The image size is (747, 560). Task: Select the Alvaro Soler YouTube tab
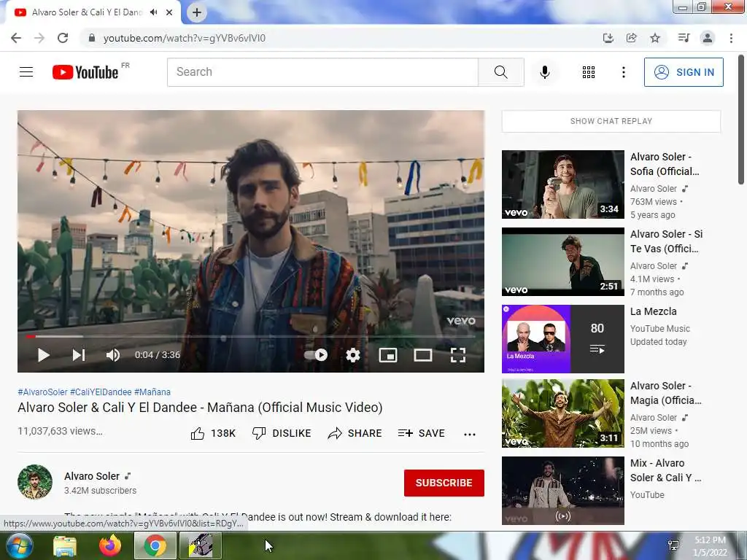[93, 12]
